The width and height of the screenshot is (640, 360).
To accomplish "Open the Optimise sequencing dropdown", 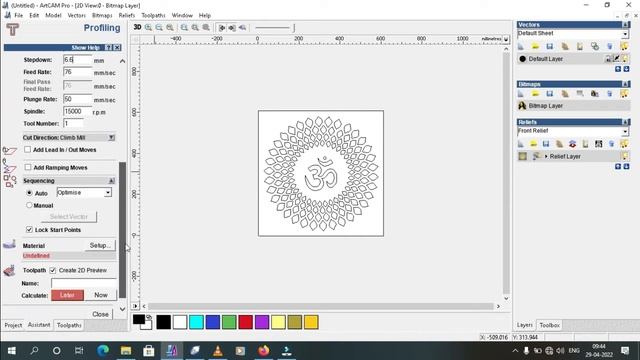I will 108,192.
